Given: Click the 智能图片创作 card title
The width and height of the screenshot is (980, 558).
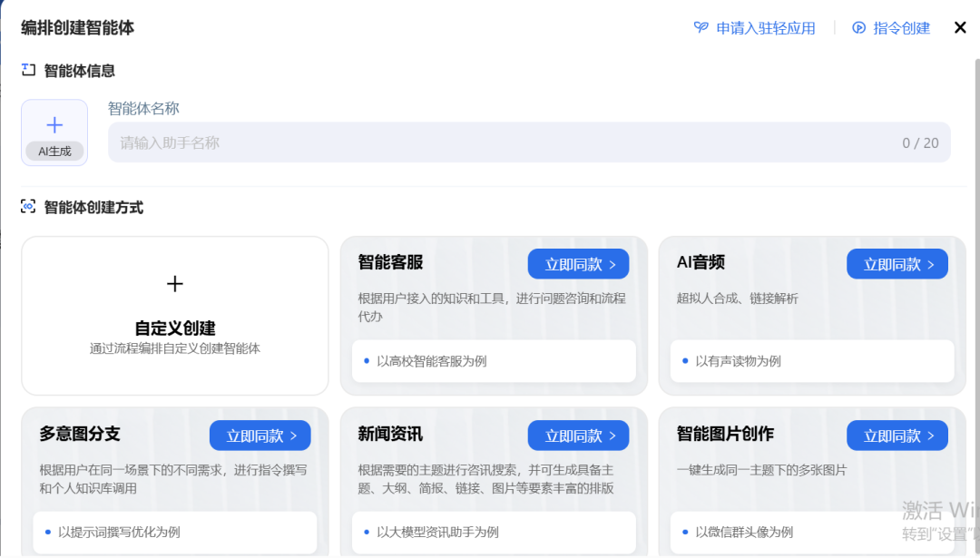Looking at the screenshot, I should pyautogui.click(x=725, y=434).
